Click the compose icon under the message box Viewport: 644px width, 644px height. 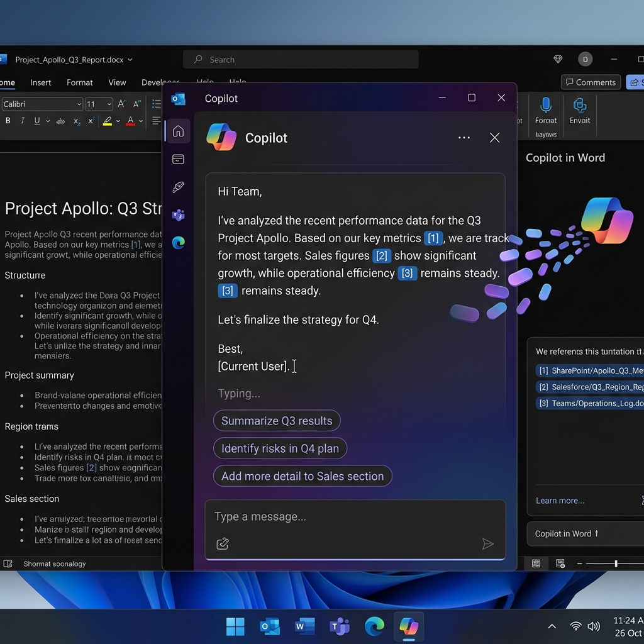coord(223,543)
